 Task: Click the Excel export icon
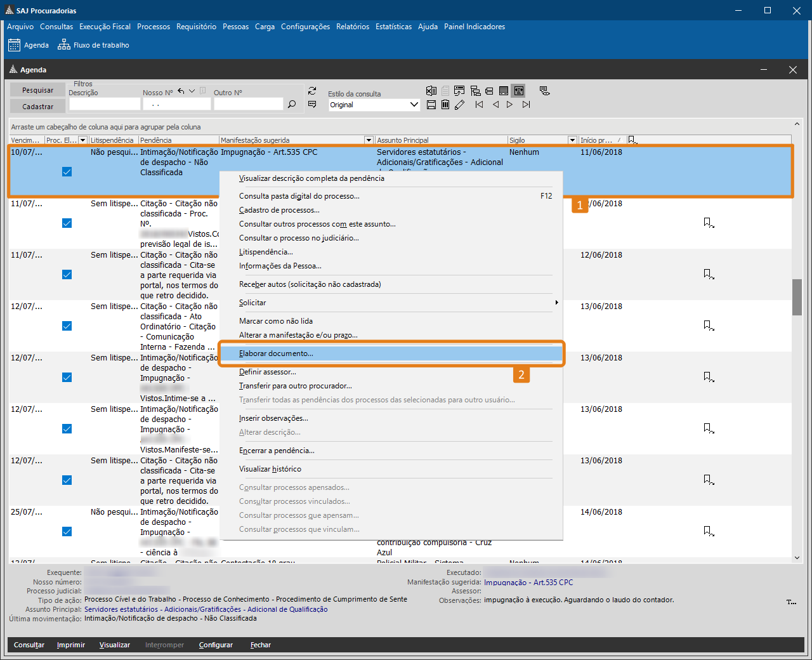pyautogui.click(x=431, y=91)
